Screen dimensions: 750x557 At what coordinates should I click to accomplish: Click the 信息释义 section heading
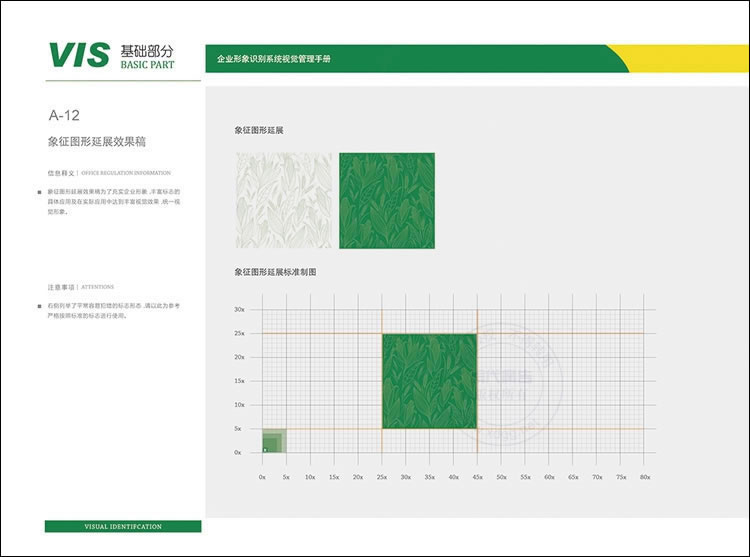(61, 172)
